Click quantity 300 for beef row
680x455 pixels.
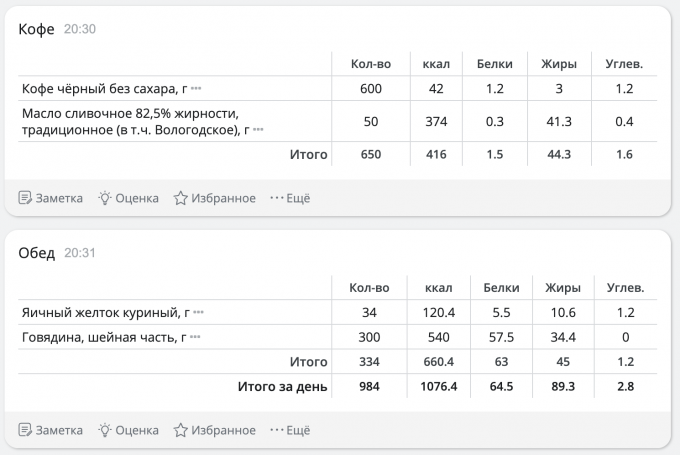[x=371, y=337]
